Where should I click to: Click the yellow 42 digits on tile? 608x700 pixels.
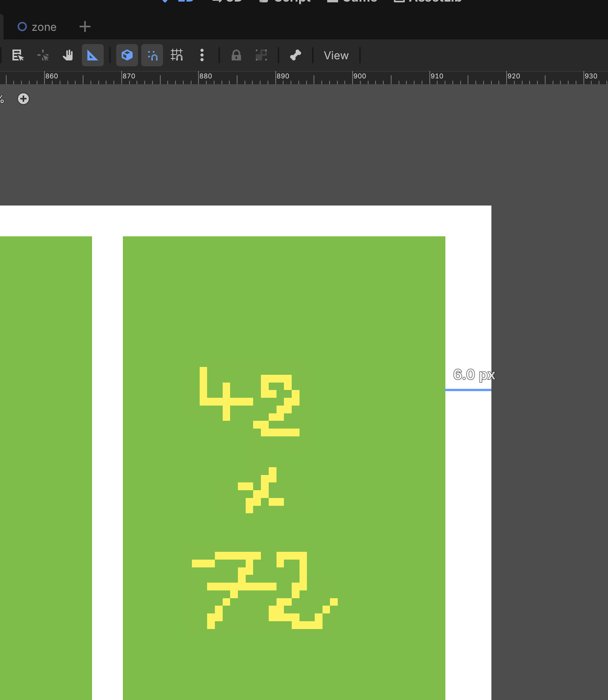250,402
